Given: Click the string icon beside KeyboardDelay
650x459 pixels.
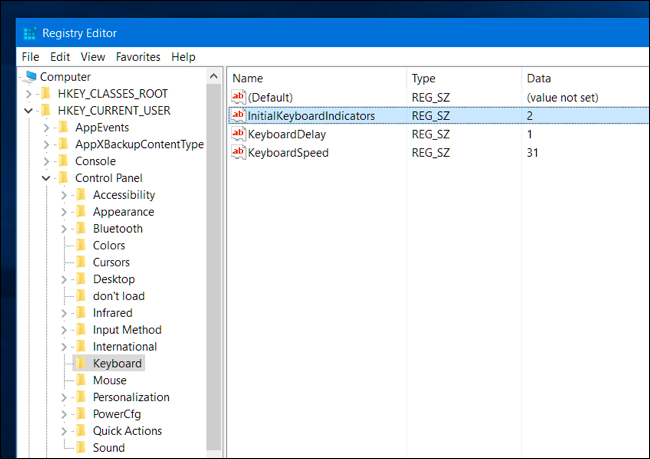Looking at the screenshot, I should (238, 134).
